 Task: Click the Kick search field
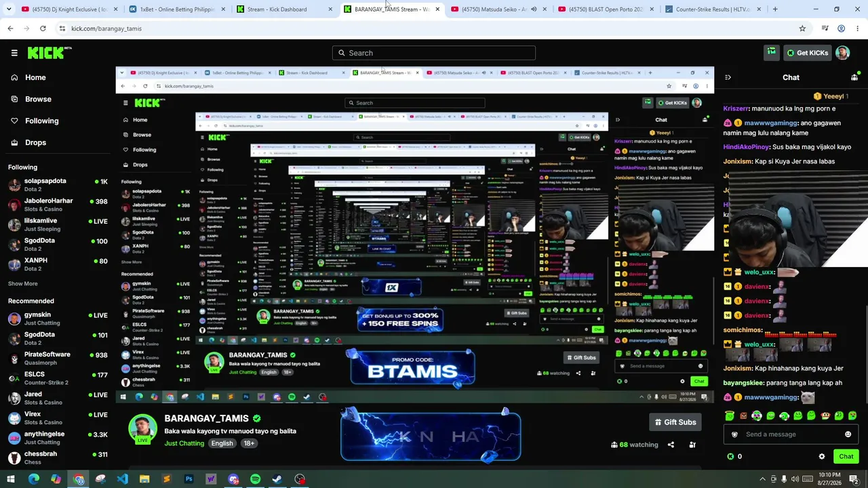[434, 53]
